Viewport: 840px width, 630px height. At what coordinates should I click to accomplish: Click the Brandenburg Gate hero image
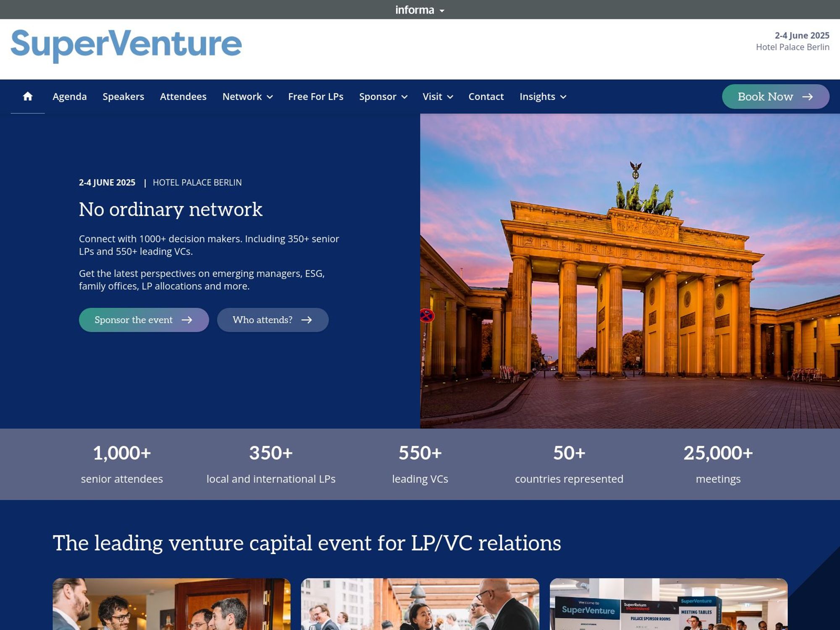tap(630, 271)
